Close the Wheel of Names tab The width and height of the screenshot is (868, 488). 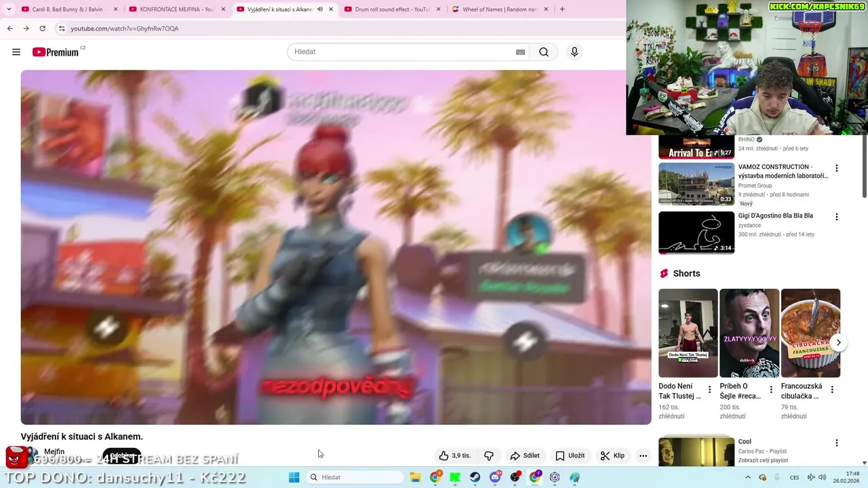coord(546,9)
